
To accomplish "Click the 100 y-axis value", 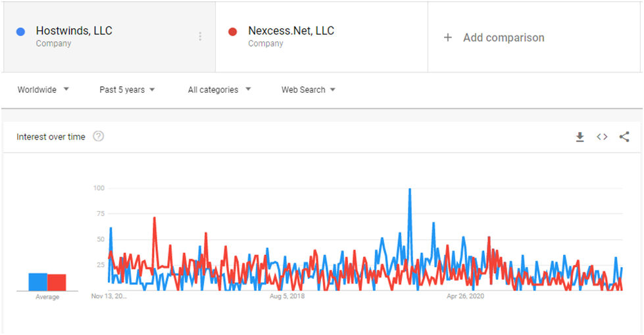I will (x=99, y=188).
